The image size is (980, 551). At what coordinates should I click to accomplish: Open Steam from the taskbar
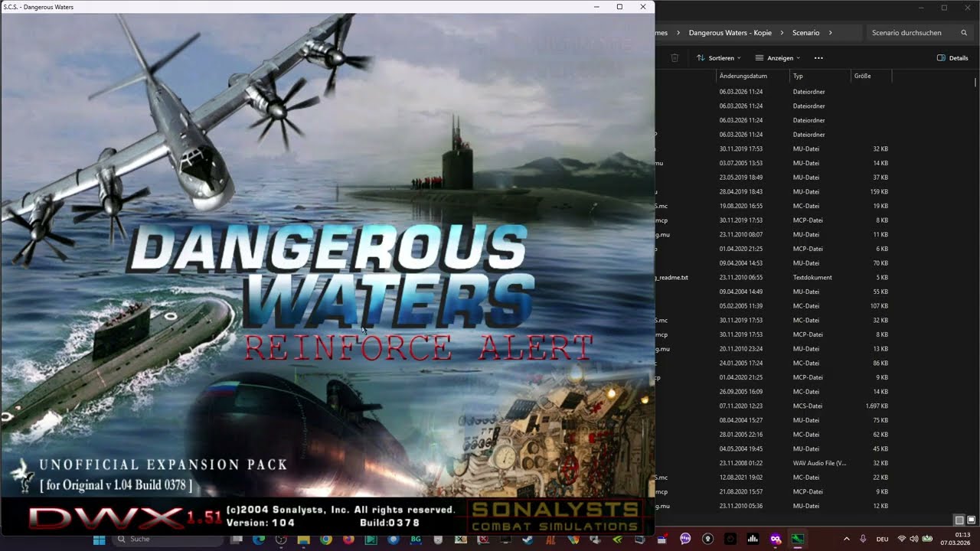(528, 540)
